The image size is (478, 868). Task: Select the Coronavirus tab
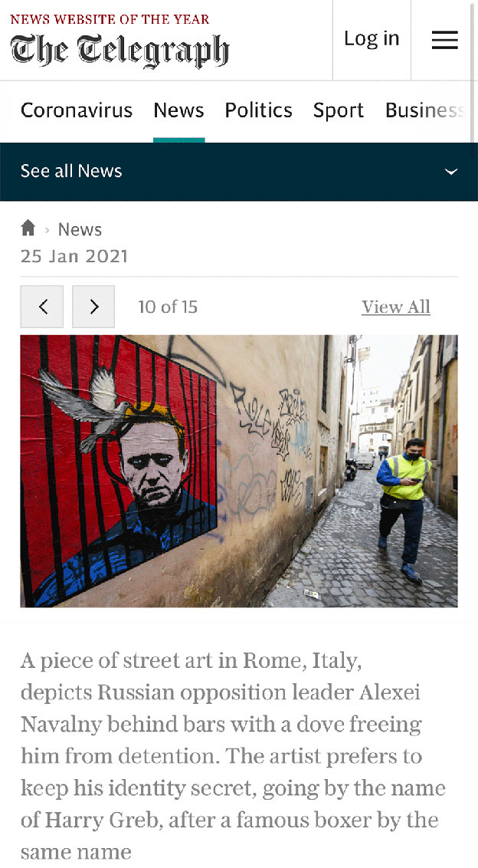(x=77, y=110)
